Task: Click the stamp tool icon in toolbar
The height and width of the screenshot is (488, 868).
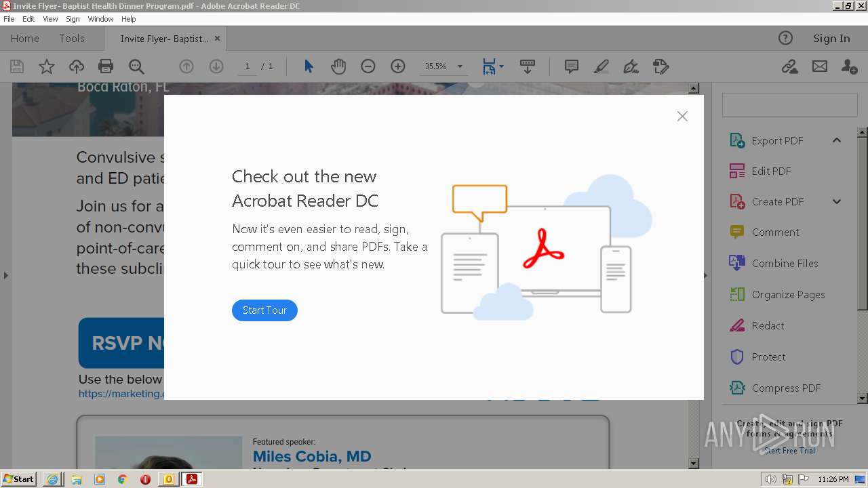Action: click(661, 66)
